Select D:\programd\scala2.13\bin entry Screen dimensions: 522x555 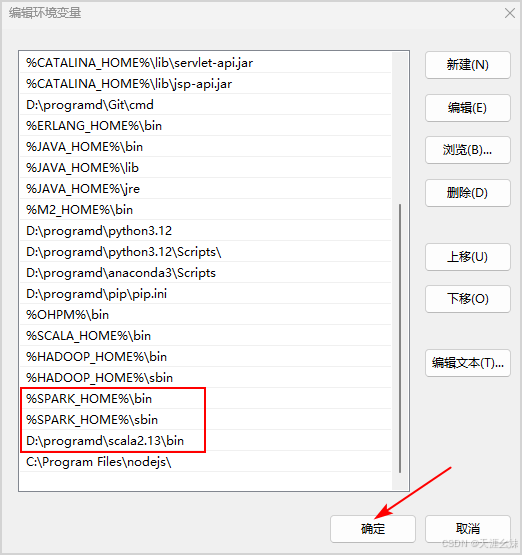click(x=206, y=441)
